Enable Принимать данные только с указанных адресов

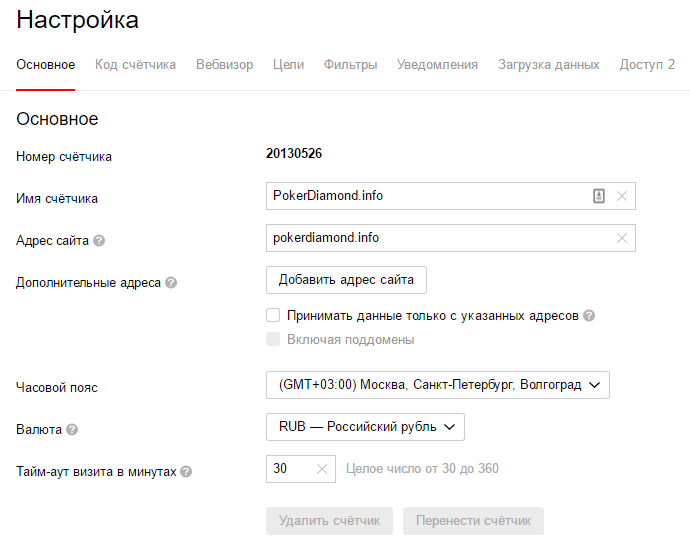[273, 315]
